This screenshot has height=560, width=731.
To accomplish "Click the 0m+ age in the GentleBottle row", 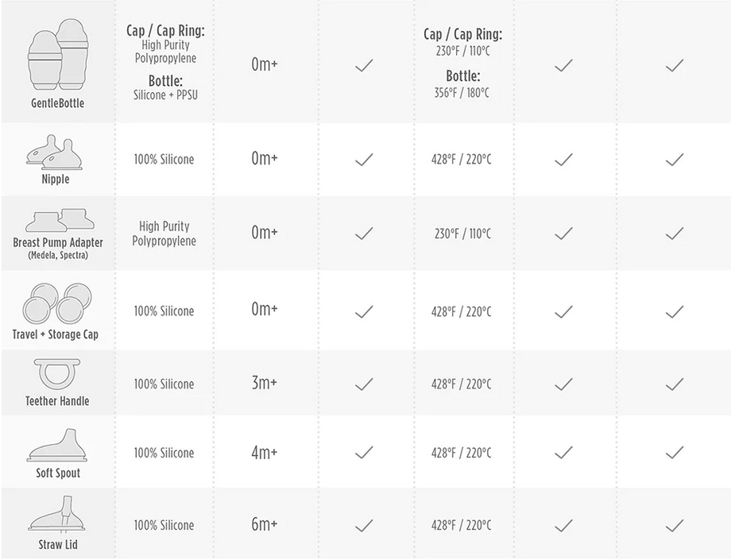I will 265,64.
